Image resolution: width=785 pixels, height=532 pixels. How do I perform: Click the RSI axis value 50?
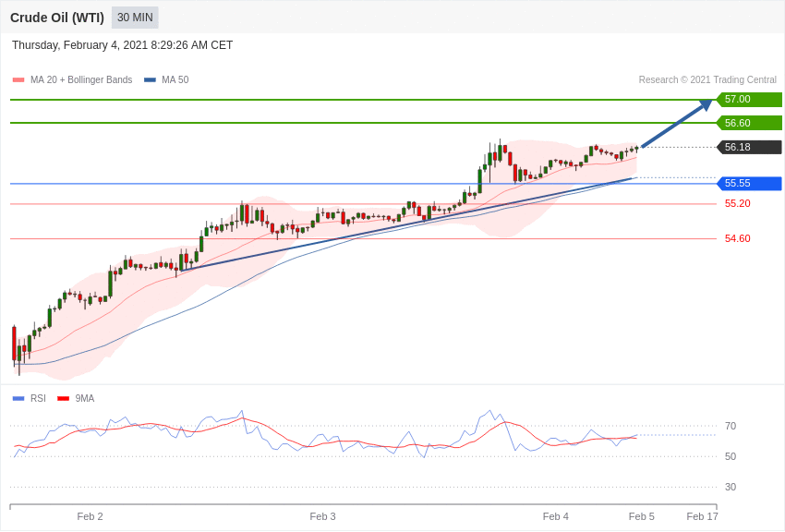point(731,457)
